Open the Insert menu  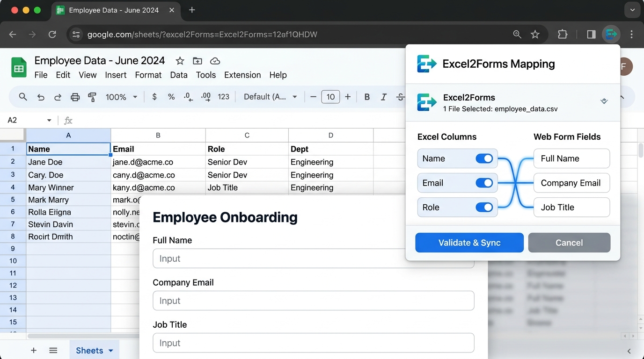(116, 75)
